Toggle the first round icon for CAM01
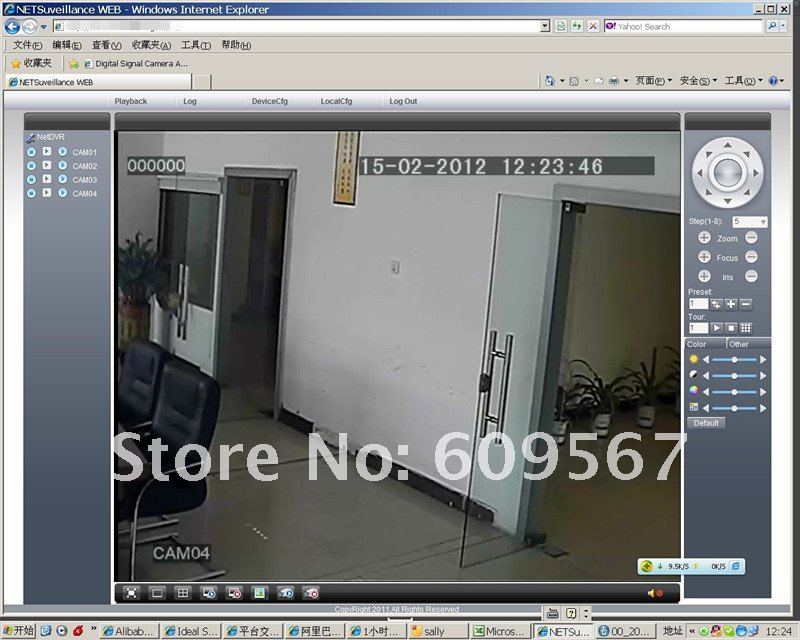The height and width of the screenshot is (640, 800). [31, 152]
